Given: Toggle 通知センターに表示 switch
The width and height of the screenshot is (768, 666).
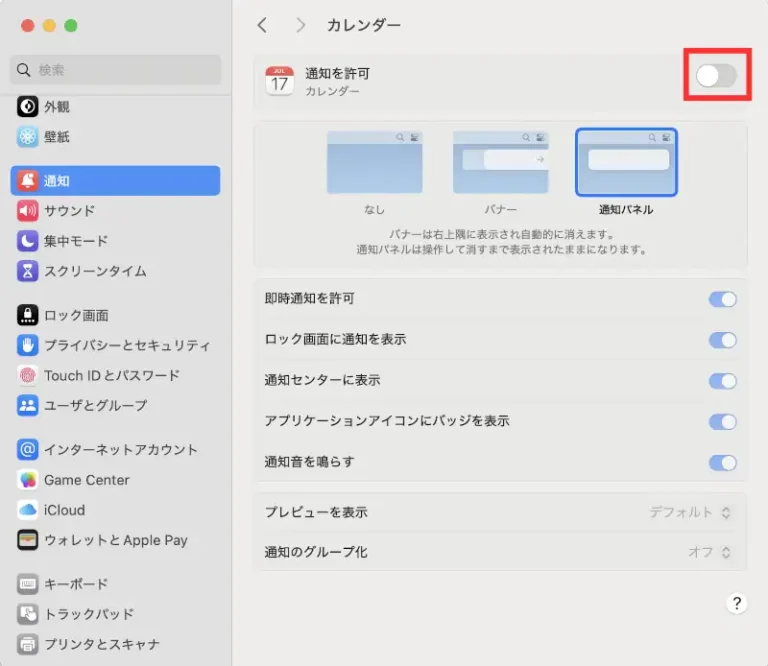Looking at the screenshot, I should tap(722, 381).
